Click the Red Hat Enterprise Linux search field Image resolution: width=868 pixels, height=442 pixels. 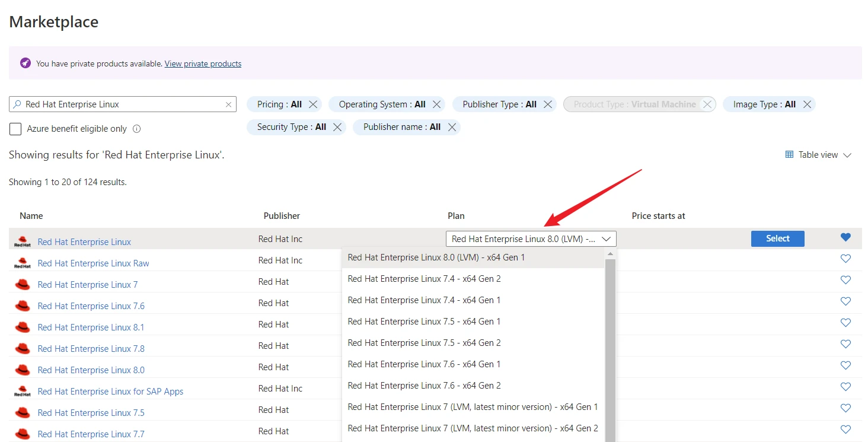coord(123,104)
